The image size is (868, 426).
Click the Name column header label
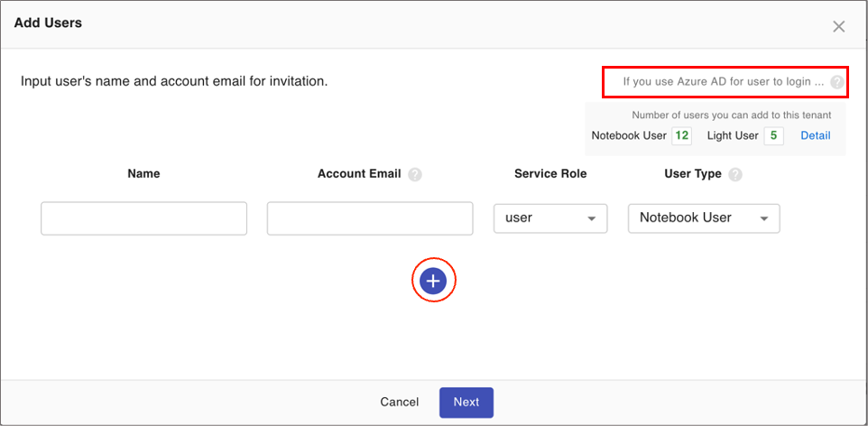143,173
